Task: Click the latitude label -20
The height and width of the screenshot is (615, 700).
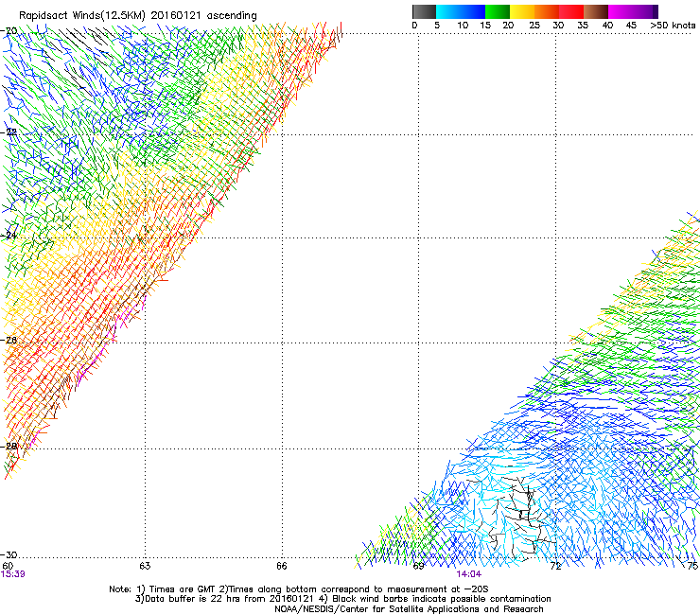Action: coord(9,31)
